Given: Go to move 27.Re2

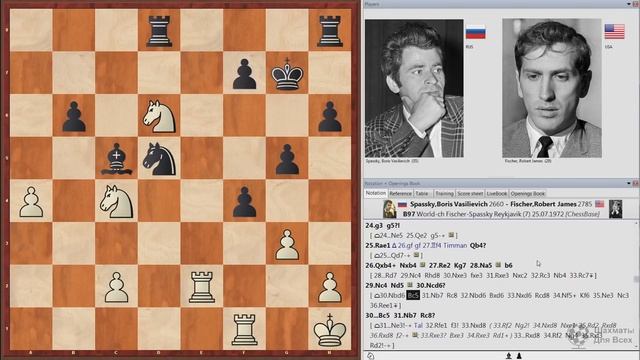Looking at the screenshot, I should 439,265.
